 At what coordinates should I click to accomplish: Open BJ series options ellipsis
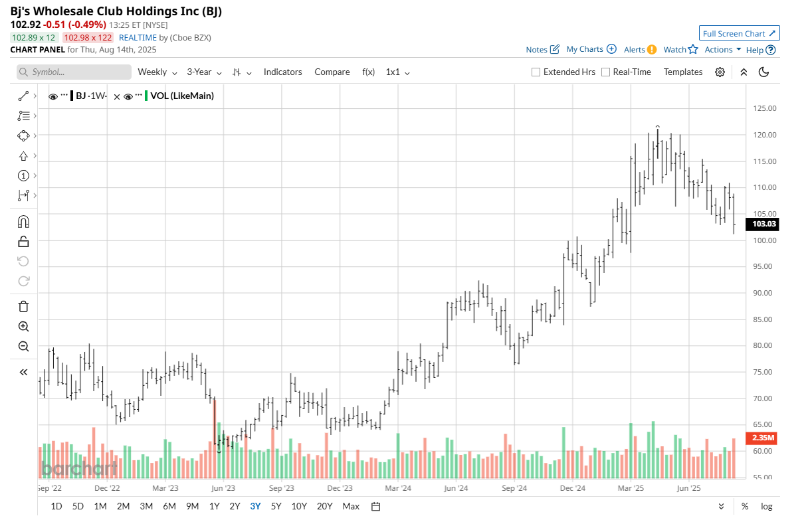point(64,96)
